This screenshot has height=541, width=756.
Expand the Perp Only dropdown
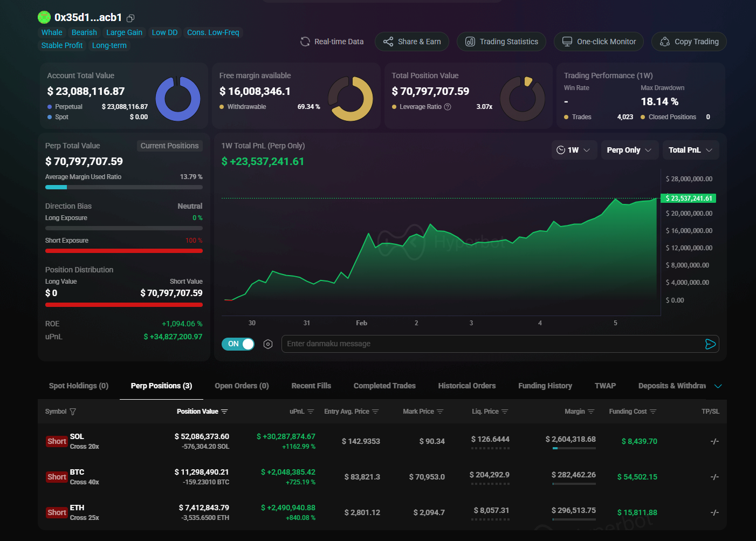click(x=629, y=150)
